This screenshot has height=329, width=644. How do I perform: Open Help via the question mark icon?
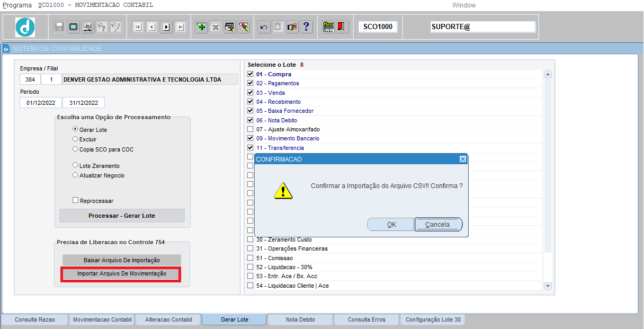click(x=307, y=27)
